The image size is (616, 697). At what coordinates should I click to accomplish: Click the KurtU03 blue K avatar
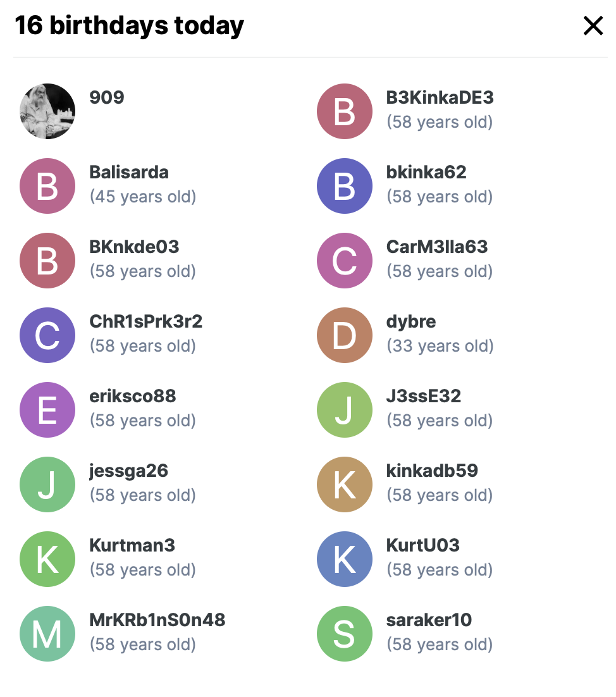tap(344, 559)
